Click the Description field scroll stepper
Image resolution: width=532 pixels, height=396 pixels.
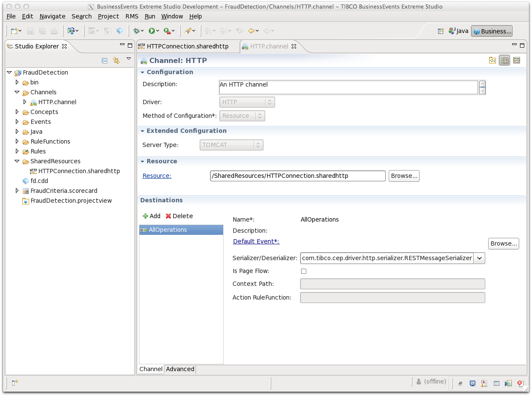coord(483,87)
